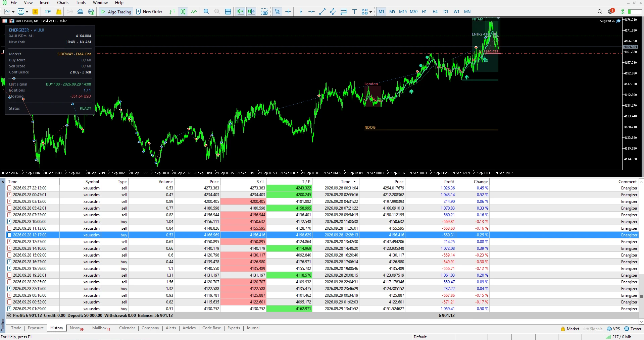Switch to the Journal tab

(253, 328)
